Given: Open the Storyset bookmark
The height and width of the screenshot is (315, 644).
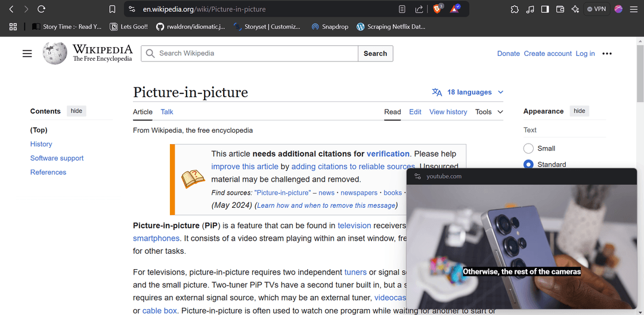Looking at the screenshot, I should click(267, 27).
